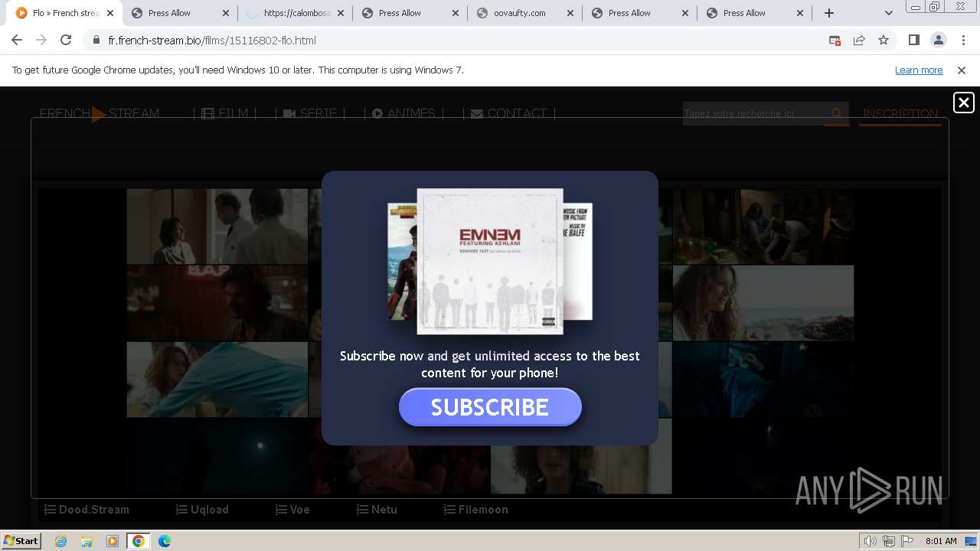Click the orange search magnifier icon
The width and height of the screenshot is (980, 551).
[x=836, y=114]
